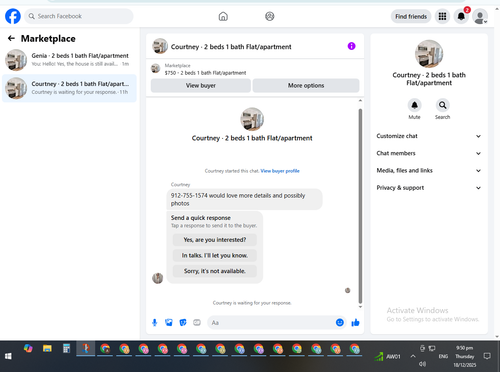Viewport: 500px width, 372px height.
Task: Click the More options button
Action: (x=306, y=86)
